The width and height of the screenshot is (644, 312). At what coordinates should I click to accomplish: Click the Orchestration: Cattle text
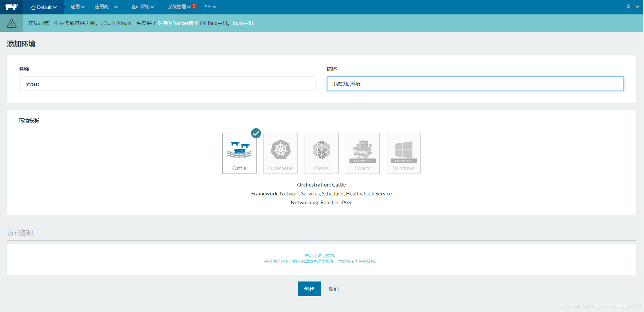point(321,185)
